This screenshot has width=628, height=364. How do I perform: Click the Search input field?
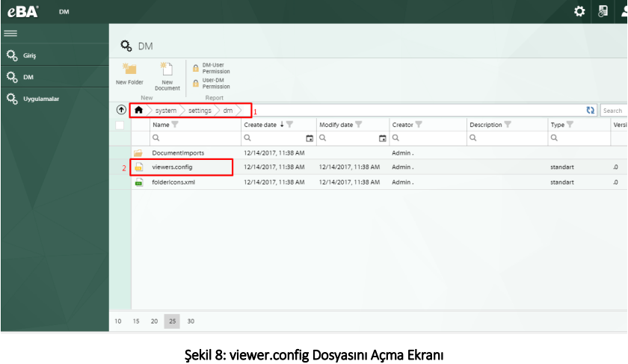(x=613, y=111)
